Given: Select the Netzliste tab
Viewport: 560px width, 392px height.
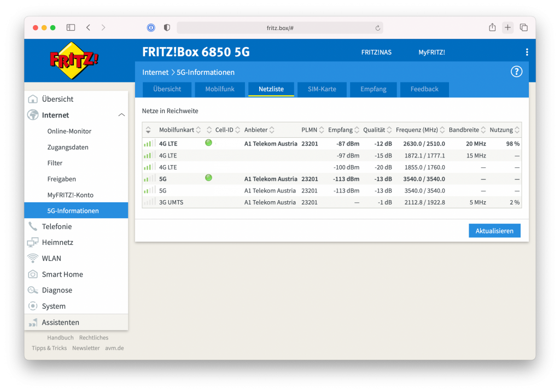Looking at the screenshot, I should click(x=271, y=89).
